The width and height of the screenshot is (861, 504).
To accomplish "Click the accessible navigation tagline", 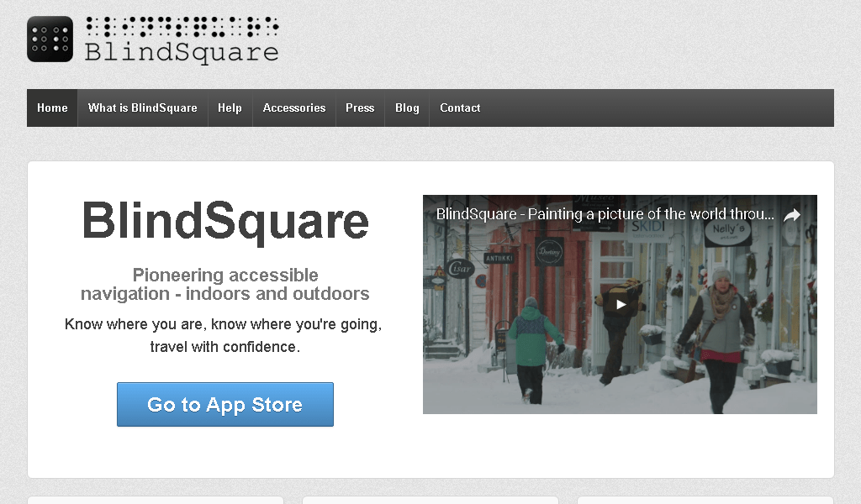I will click(x=224, y=284).
